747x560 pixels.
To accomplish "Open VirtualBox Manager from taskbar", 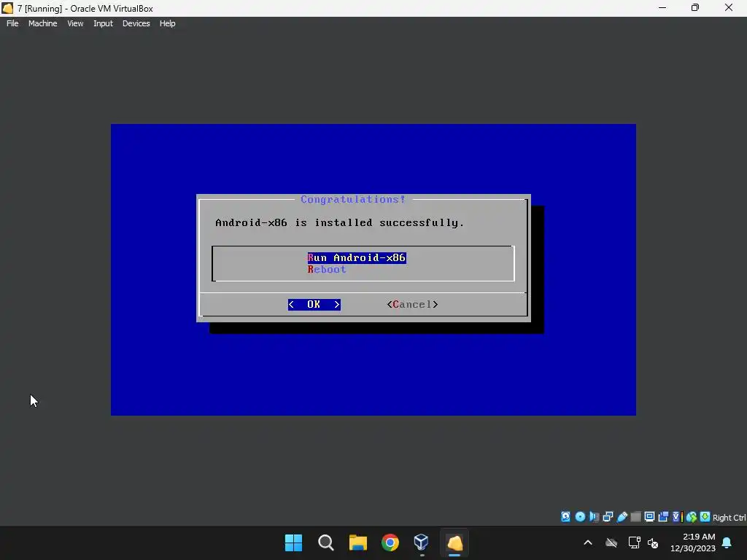I will coord(422,542).
